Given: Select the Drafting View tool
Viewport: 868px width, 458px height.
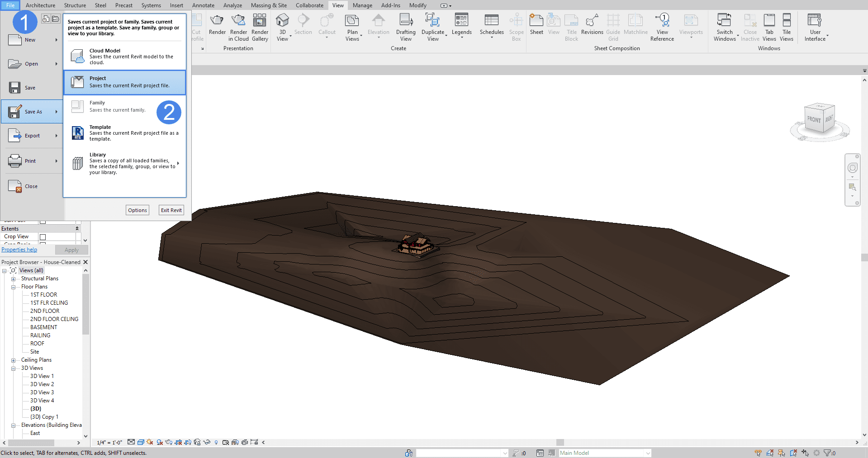Looking at the screenshot, I should tap(406, 21).
